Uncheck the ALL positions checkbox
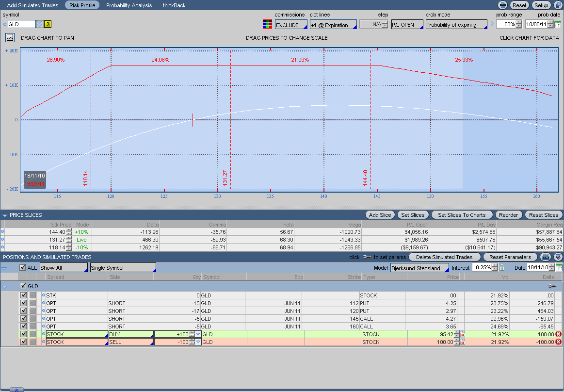This screenshot has height=392, width=564. coord(23,268)
